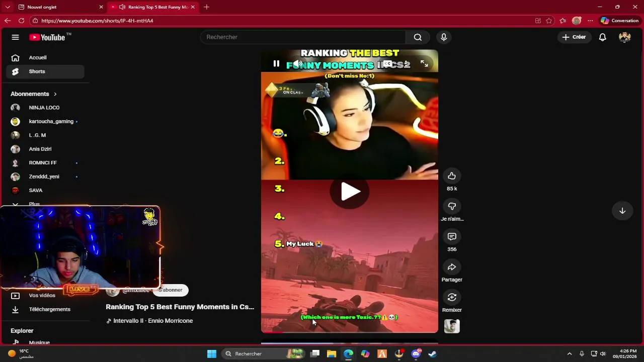
Task: Open the sound thumbnail below Remixer
Action: pos(452,326)
